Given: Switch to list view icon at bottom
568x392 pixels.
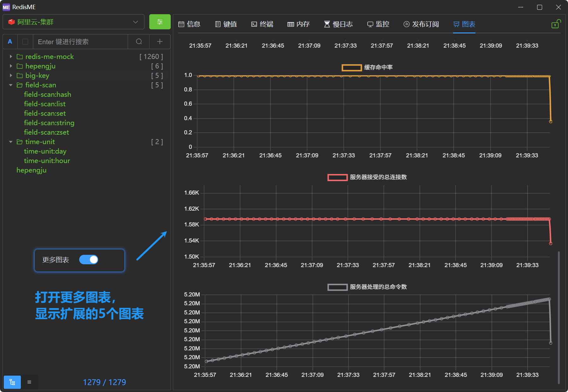Looking at the screenshot, I should pyautogui.click(x=29, y=382).
